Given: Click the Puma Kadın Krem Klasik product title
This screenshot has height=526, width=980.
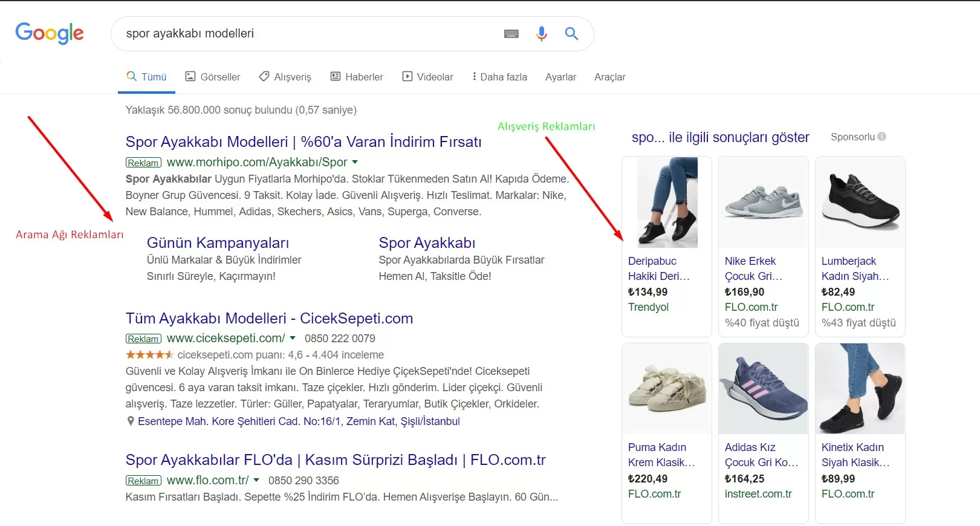Looking at the screenshot, I should [x=661, y=455].
